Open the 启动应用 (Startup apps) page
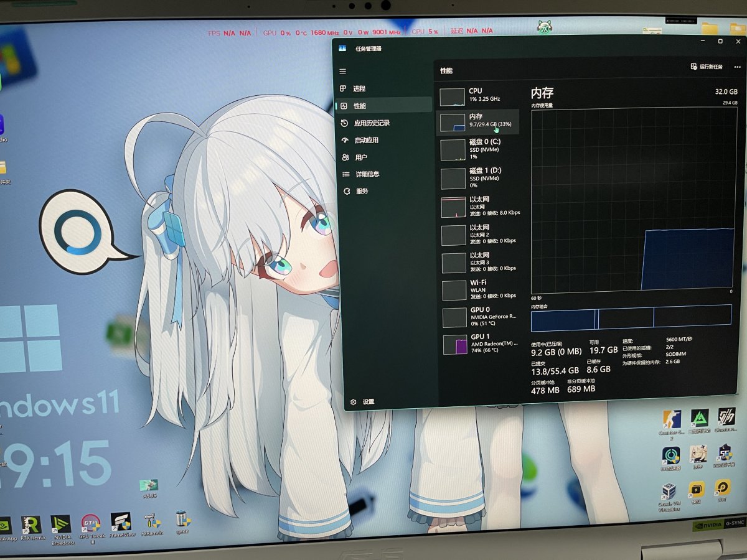The image size is (747, 560). point(366,141)
